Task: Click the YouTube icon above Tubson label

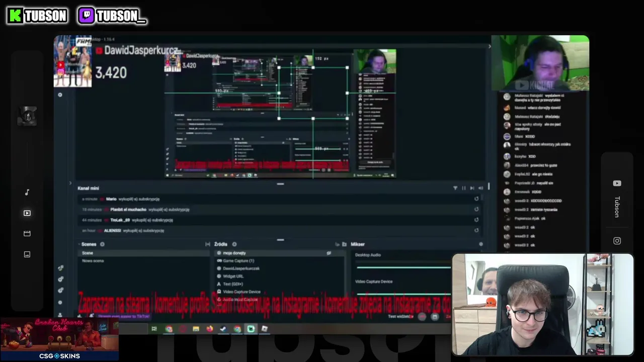Action: point(617,184)
